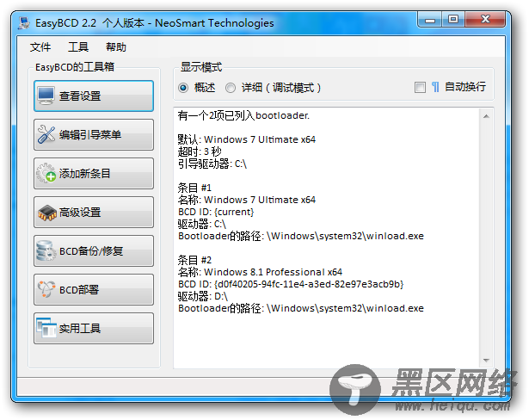Click the monitor icon on 查看设置 button
This screenshot has width=529, height=420.
[46, 96]
